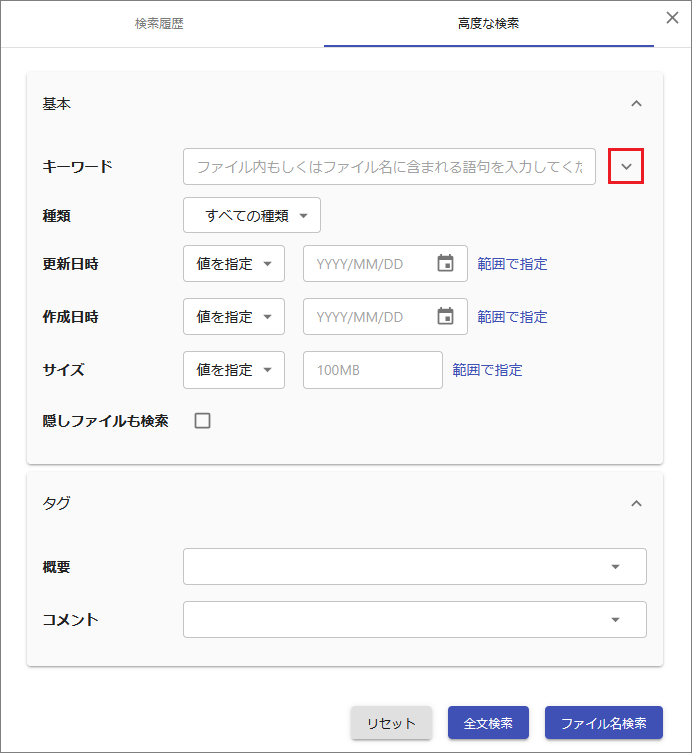The height and width of the screenshot is (753, 692).
Task: Open the コメント tag dropdown
Action: click(414, 620)
